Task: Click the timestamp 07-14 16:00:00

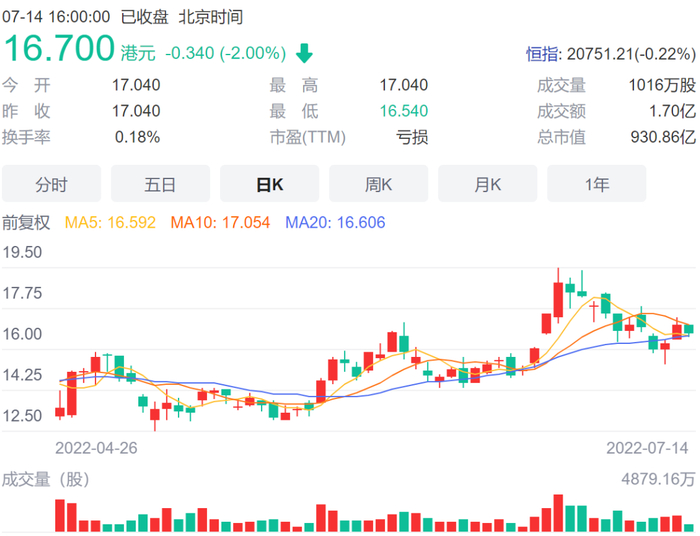Action: pyautogui.click(x=56, y=17)
